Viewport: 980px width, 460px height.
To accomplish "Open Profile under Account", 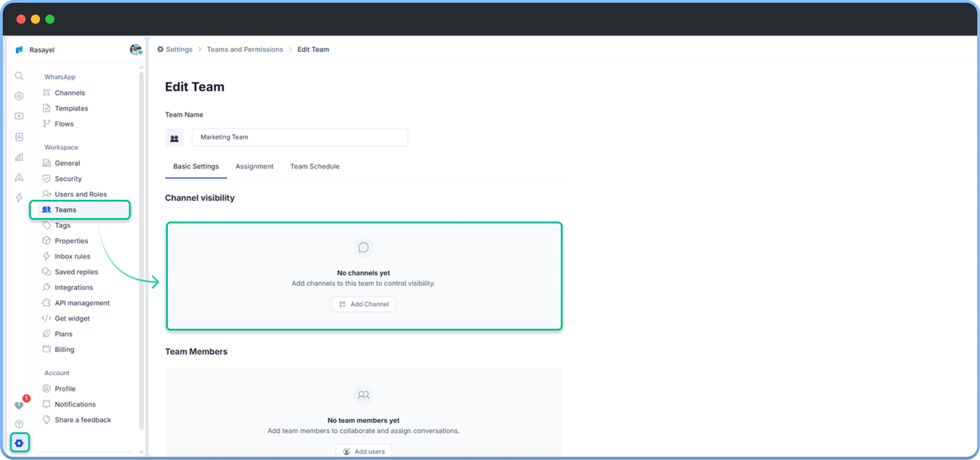I will [x=65, y=389].
